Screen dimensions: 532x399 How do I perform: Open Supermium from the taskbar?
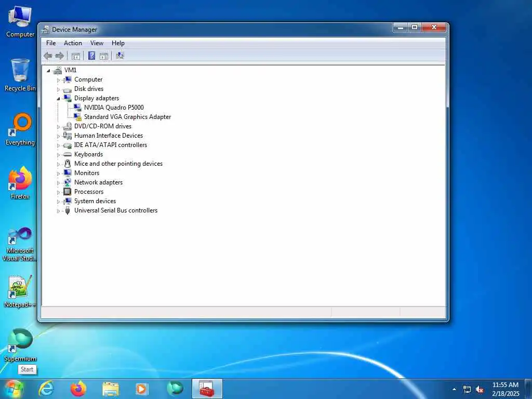point(175,389)
